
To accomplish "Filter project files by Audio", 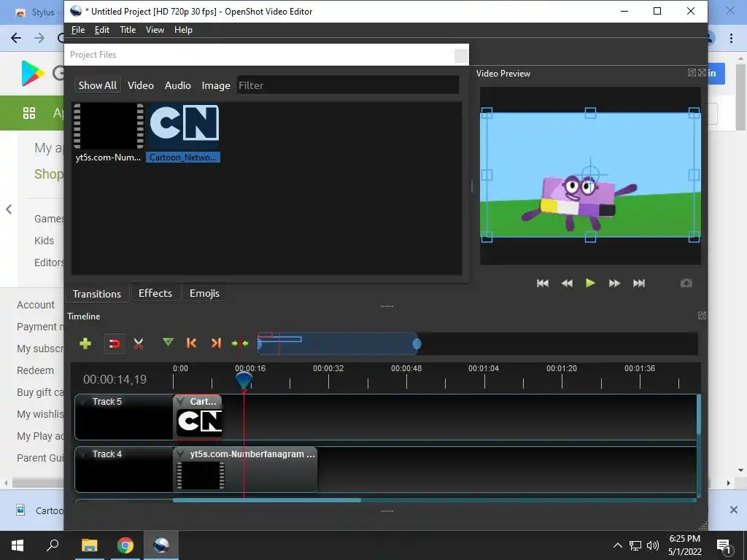I will tap(178, 85).
